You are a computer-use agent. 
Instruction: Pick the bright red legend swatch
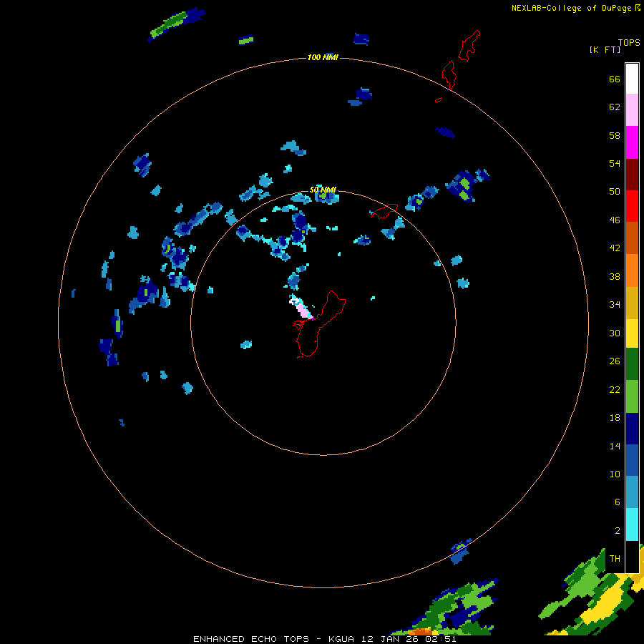(632, 206)
